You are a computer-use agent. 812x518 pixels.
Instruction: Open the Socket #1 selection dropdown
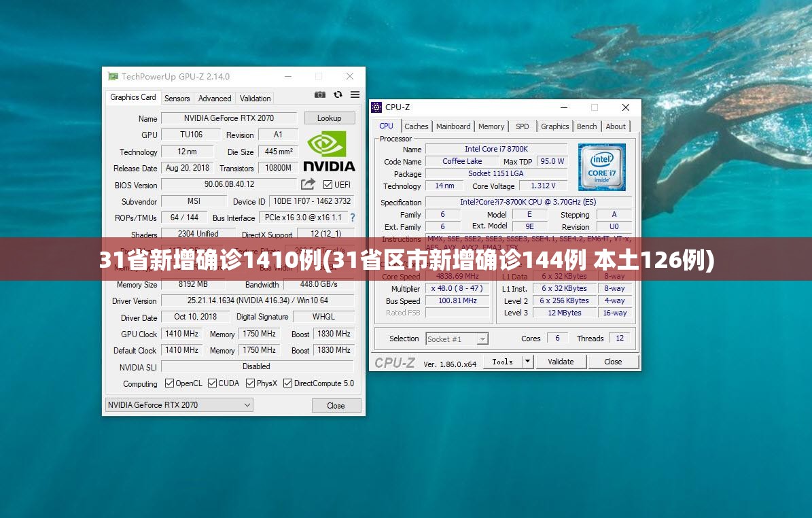457,339
